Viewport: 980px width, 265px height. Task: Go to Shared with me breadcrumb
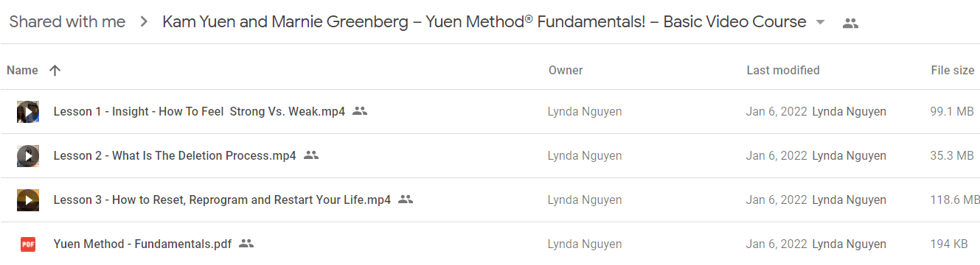click(67, 22)
